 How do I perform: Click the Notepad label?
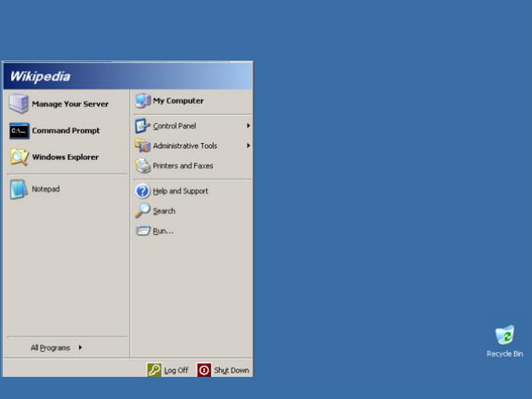tap(46, 189)
